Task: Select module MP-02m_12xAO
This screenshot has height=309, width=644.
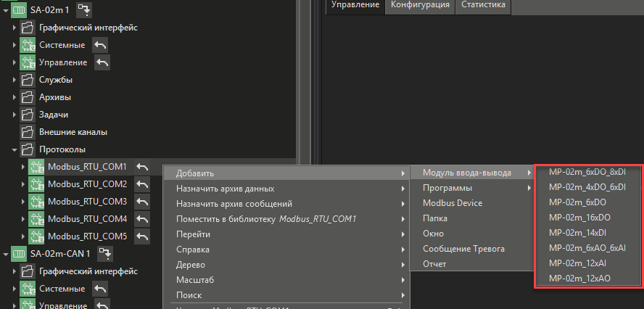Action: pos(587,279)
